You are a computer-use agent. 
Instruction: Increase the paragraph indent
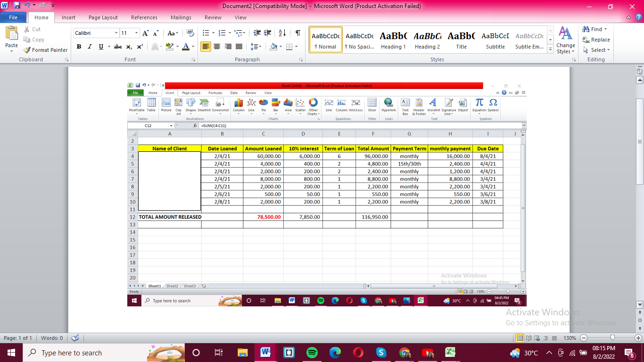pyautogui.click(x=268, y=33)
